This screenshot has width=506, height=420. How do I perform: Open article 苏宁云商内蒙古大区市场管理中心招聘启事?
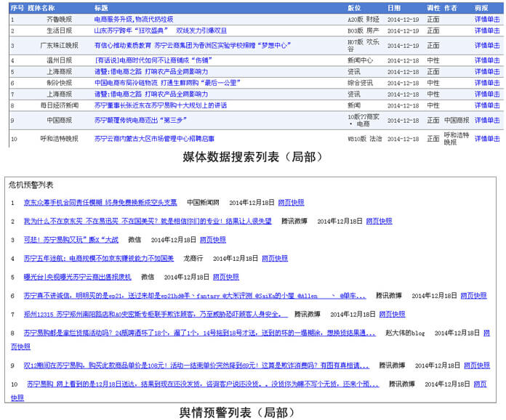pyautogui.click(x=154, y=139)
